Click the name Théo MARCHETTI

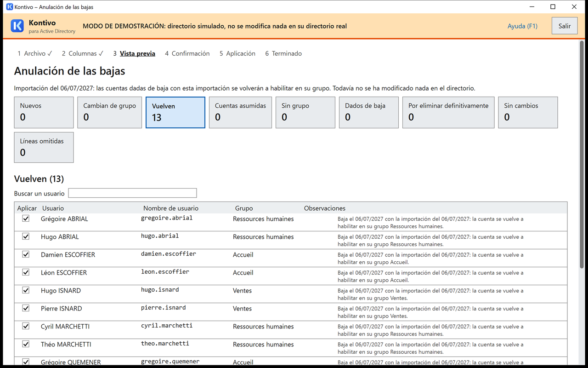66,344
